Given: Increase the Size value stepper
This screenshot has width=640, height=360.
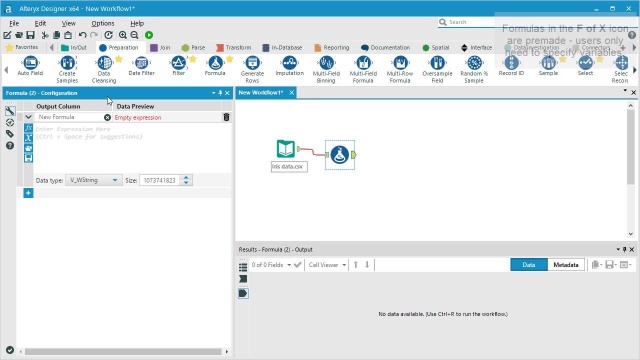Looking at the screenshot, I should tap(186, 178).
